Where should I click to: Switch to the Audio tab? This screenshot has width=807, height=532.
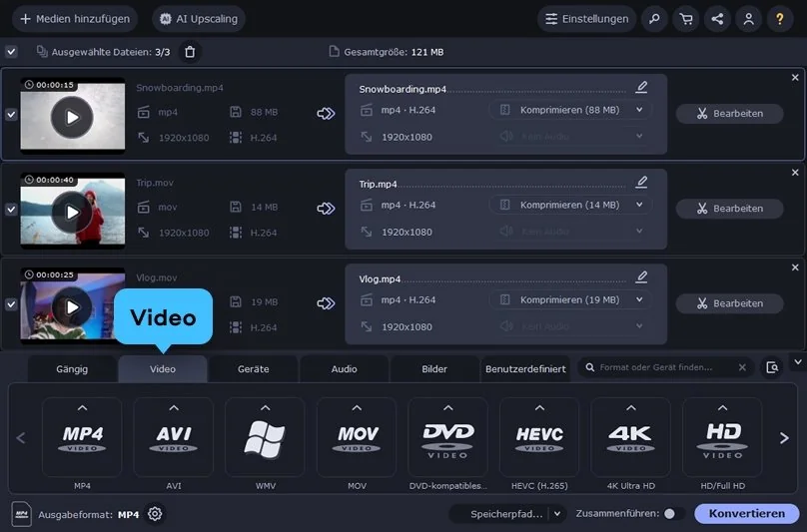(344, 369)
